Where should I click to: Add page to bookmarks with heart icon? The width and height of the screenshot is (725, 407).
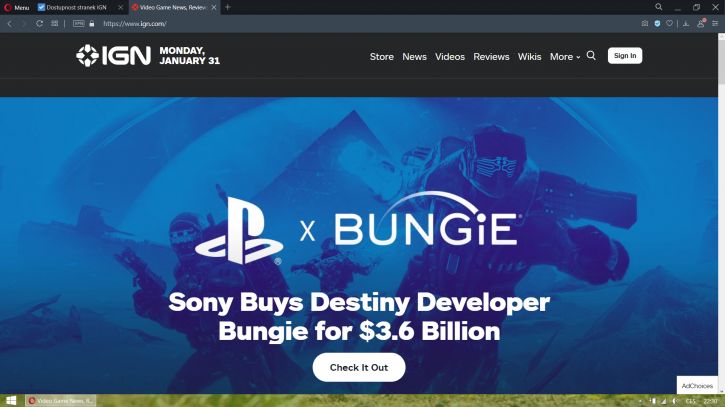click(669, 24)
